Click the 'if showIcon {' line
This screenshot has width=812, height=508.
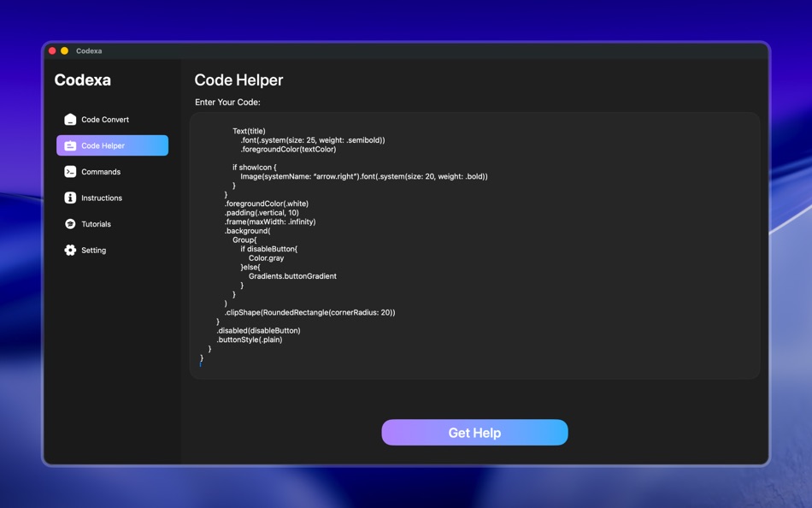254,168
